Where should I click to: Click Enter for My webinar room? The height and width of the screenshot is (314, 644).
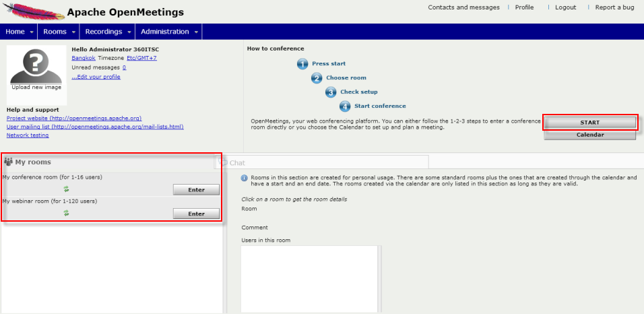(x=196, y=214)
